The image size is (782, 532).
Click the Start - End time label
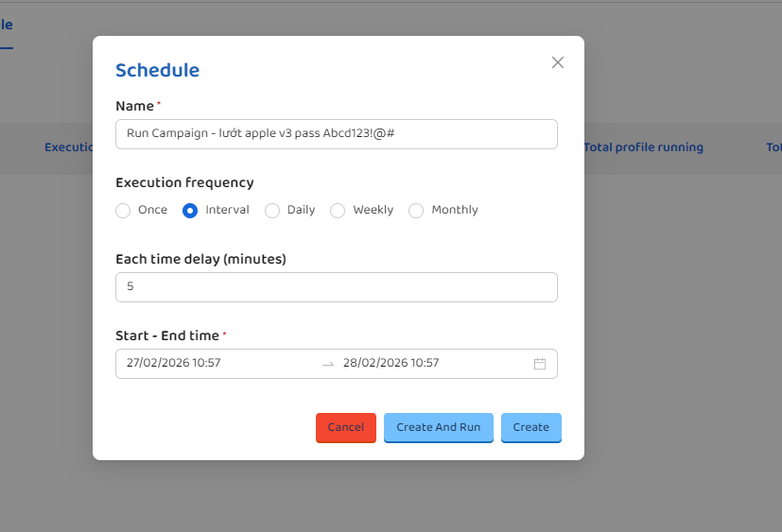[x=166, y=335]
